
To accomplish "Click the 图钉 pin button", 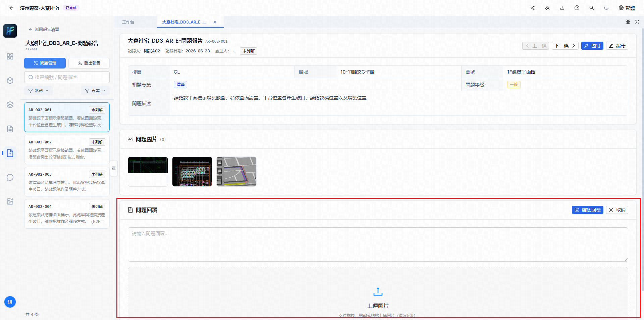I will pyautogui.click(x=592, y=46).
